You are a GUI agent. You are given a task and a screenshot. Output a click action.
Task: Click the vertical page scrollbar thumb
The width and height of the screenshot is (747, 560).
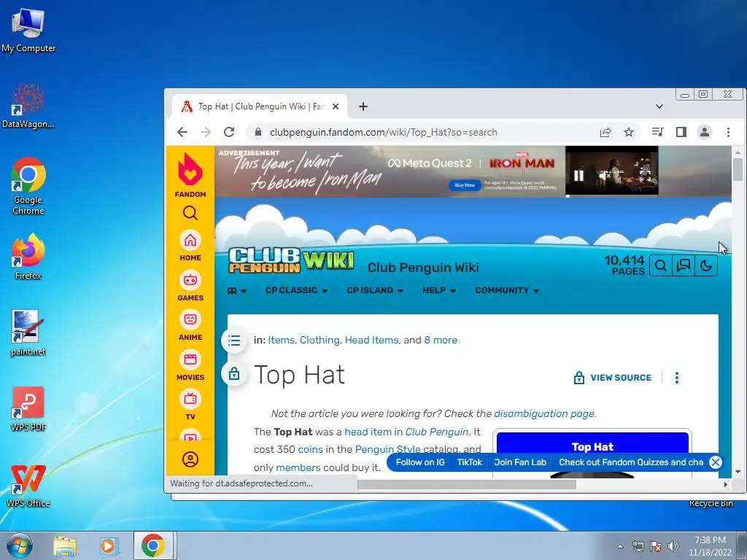click(x=738, y=169)
